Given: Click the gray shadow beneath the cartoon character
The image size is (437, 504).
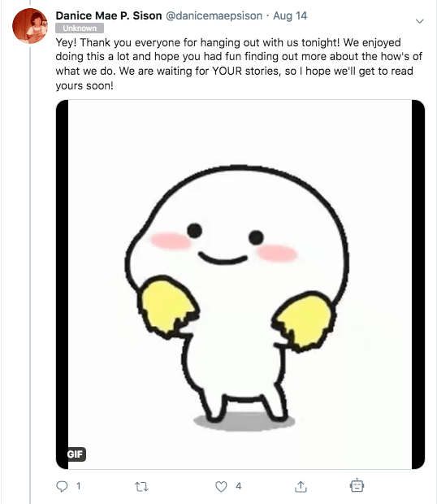Looking at the screenshot, I should click(244, 423).
